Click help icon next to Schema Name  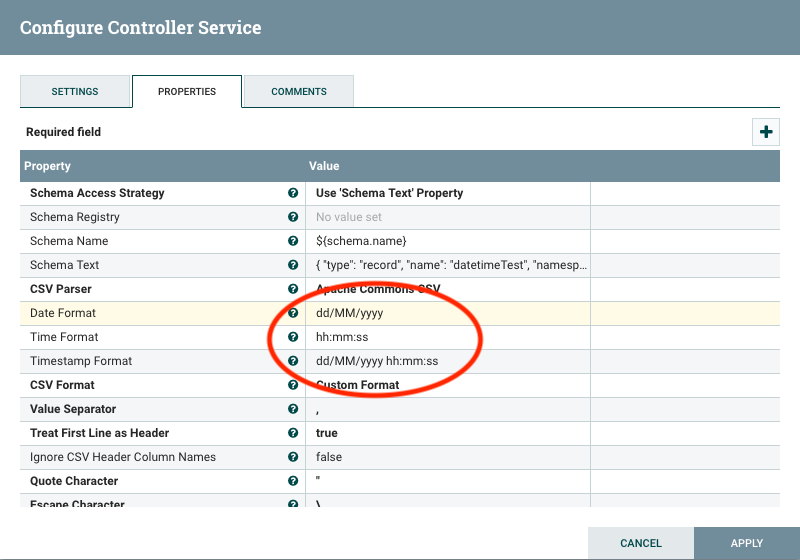click(x=293, y=241)
